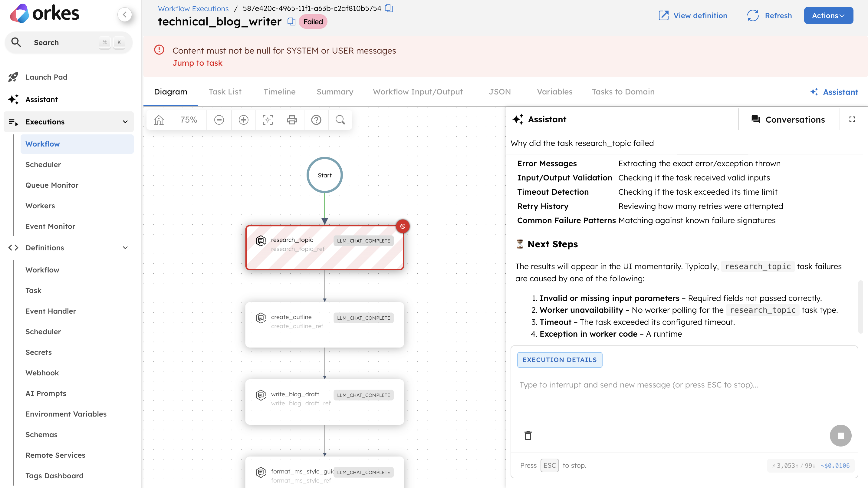Copy the technical_blog_writer workflow name
The height and width of the screenshot is (488, 868).
(291, 21)
